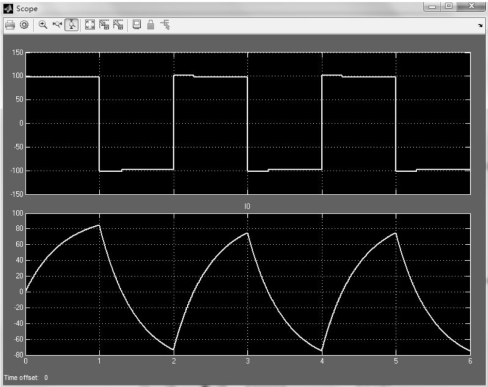The image size is (488, 387).
Task: Restore the saved axes settings
Action: (118, 25)
